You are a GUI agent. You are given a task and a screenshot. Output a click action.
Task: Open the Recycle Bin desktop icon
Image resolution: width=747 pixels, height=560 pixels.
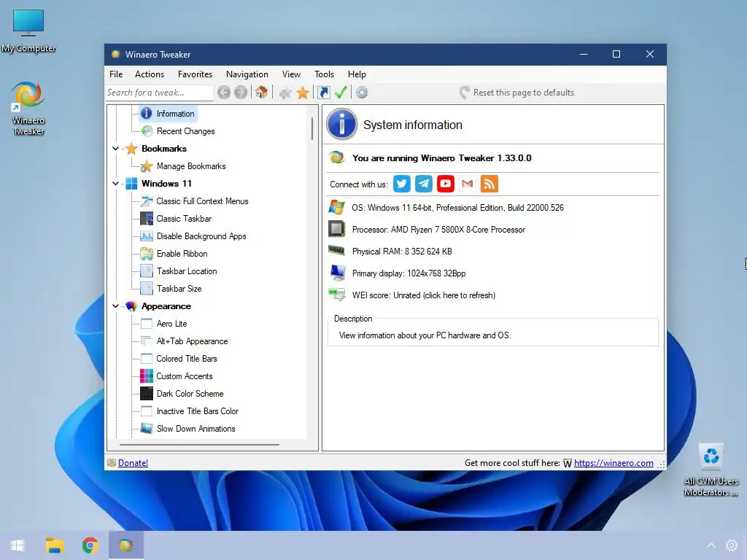[x=711, y=469]
